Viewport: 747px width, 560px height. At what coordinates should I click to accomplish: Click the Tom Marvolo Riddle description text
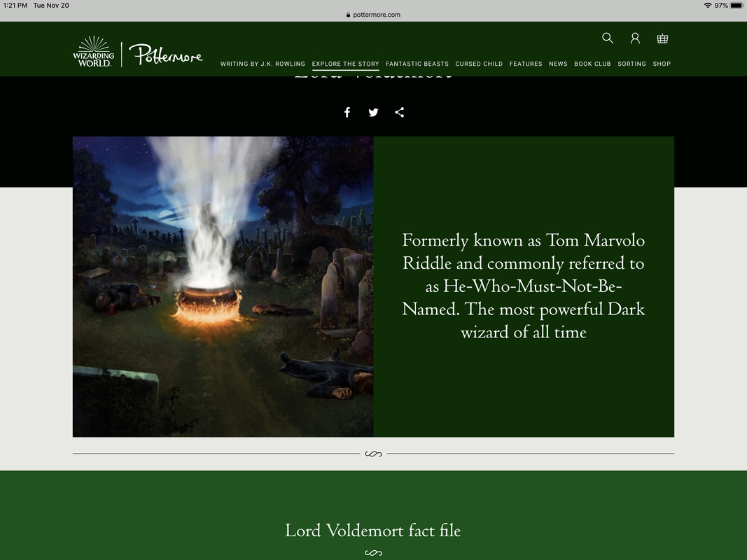(x=524, y=286)
